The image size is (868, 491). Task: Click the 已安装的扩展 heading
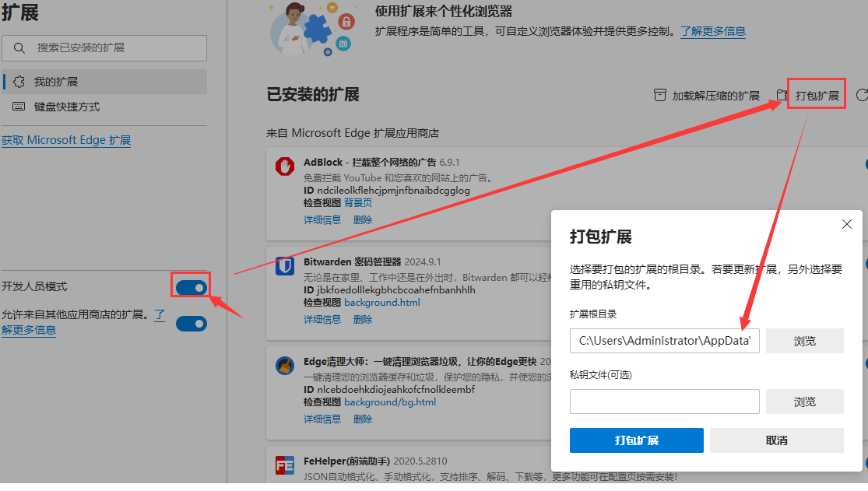tap(313, 95)
